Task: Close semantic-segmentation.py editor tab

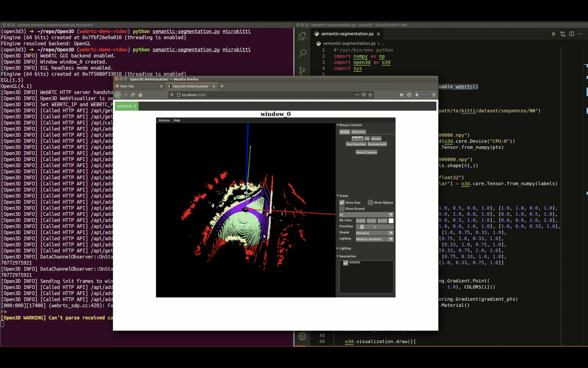Action: [378, 34]
